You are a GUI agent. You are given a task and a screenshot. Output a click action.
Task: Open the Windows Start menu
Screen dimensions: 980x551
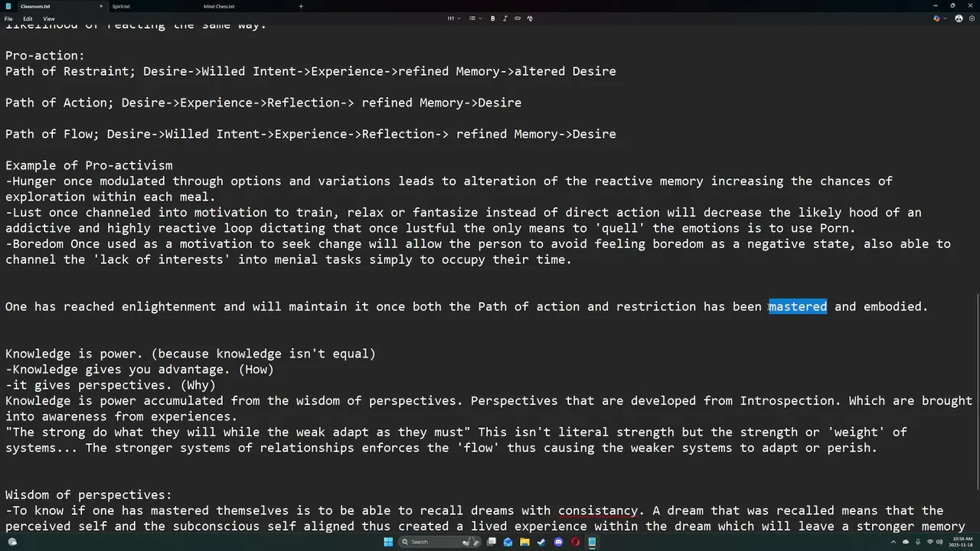388,542
